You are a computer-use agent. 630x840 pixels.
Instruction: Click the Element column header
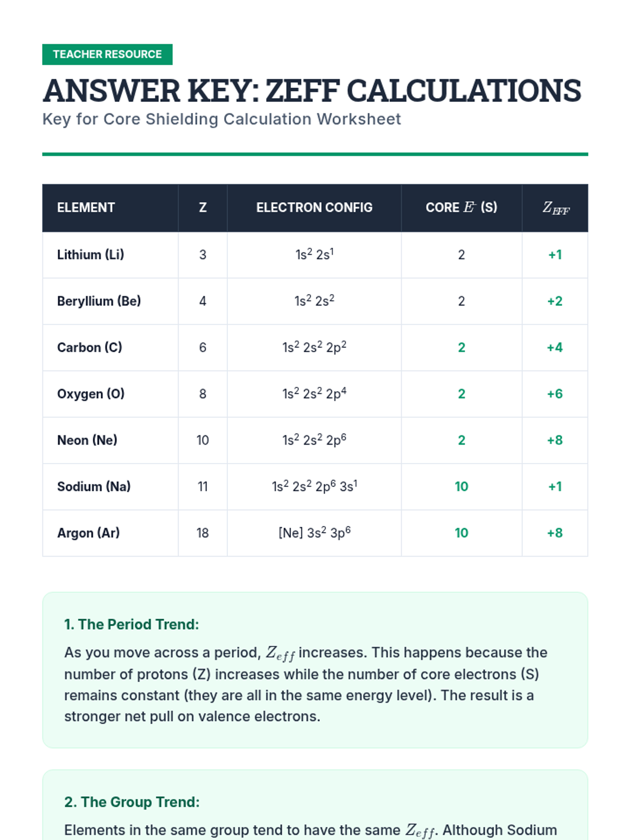[86, 208]
